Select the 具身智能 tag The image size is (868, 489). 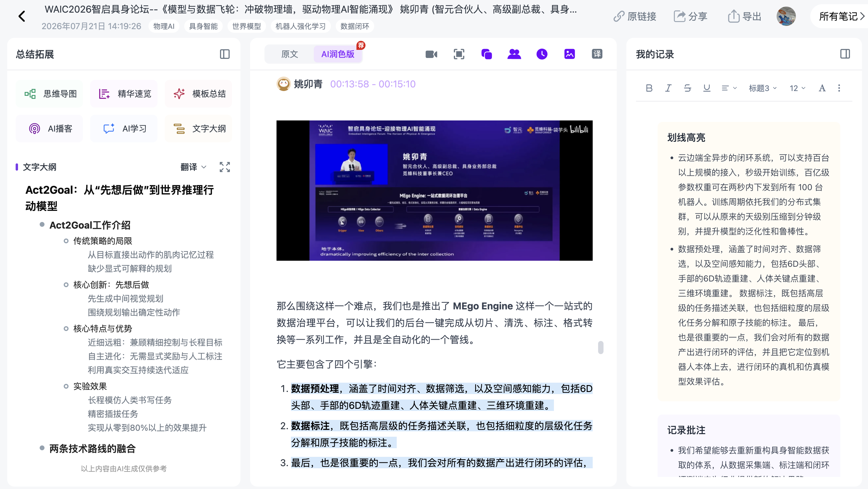[x=203, y=26]
